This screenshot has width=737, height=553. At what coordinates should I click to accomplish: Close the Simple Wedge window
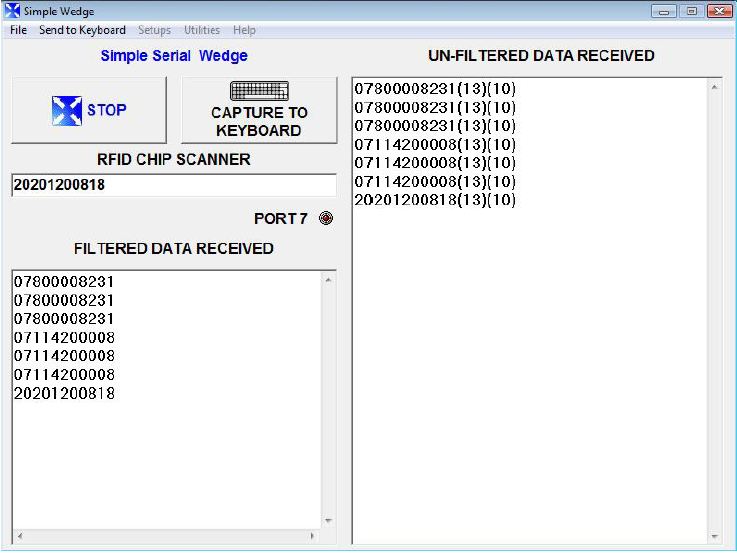click(x=719, y=11)
